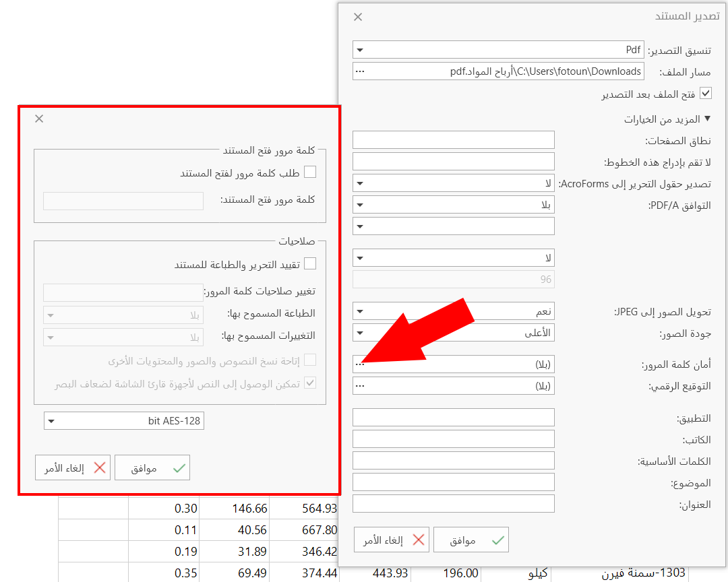Image resolution: width=728 pixels, height=582 pixels.
Task: Click موافق in the password security dialog
Action: click(x=152, y=467)
